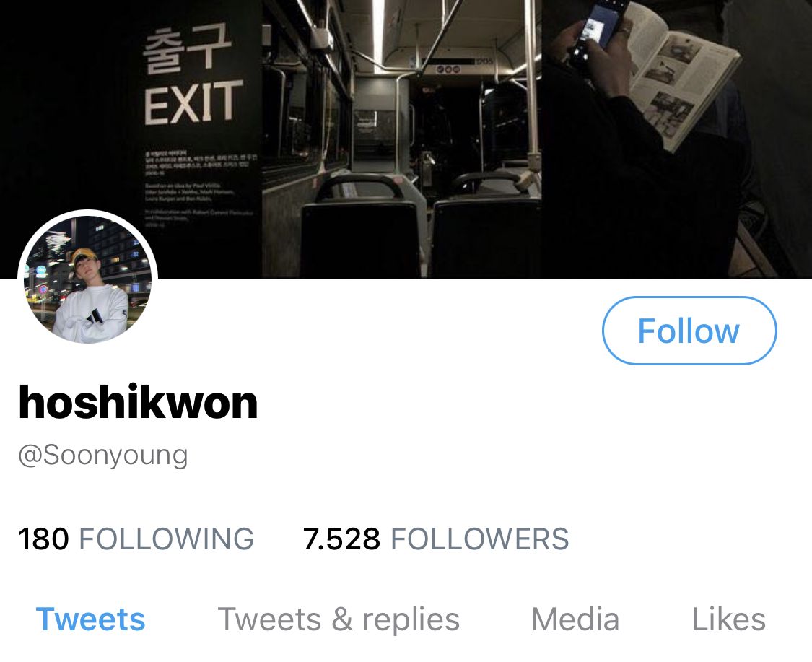Open the Media tab
This screenshot has width=812, height=662.
click(575, 619)
